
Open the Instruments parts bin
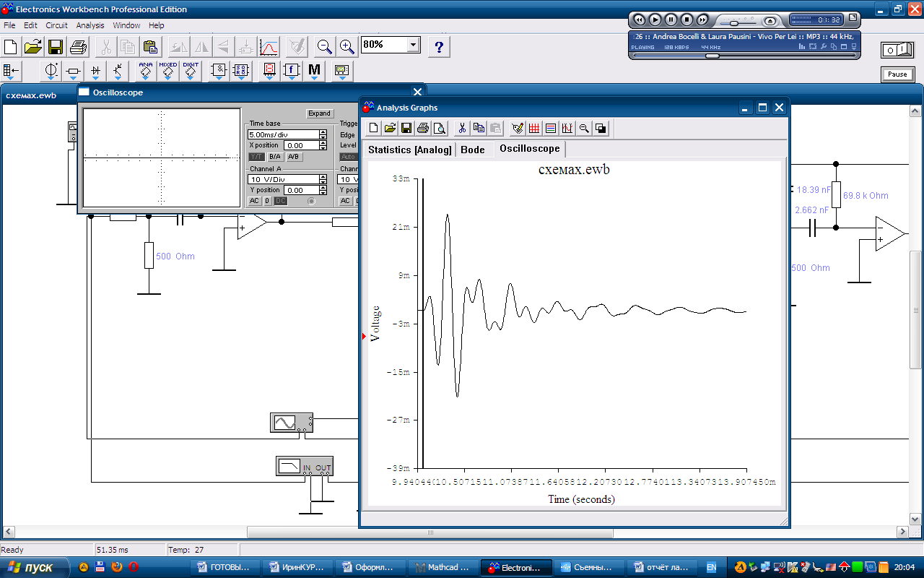pyautogui.click(x=341, y=71)
